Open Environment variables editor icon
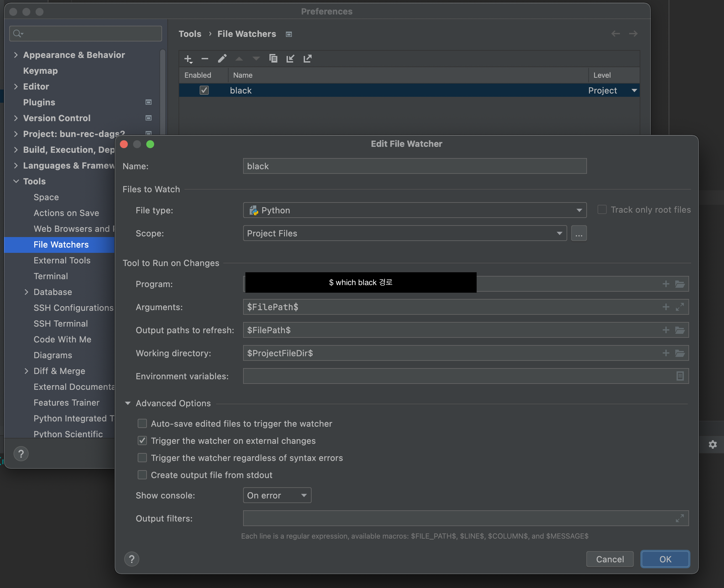The height and width of the screenshot is (588, 724). (680, 376)
